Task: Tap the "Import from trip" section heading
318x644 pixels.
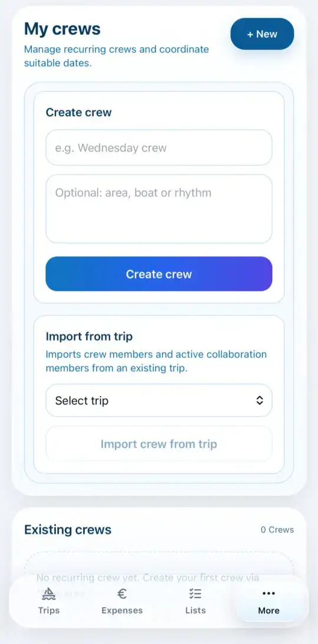Action: pos(89,337)
